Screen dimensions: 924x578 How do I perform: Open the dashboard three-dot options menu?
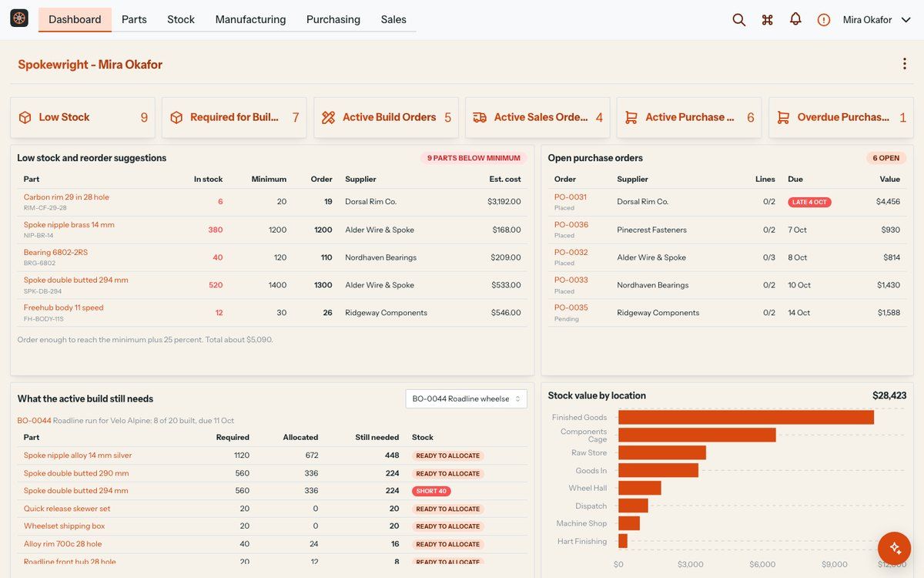(x=905, y=64)
